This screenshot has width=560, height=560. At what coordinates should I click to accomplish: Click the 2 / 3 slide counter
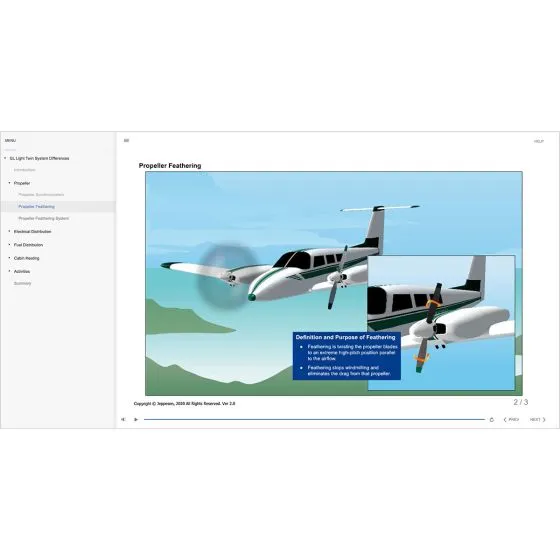tap(521, 402)
